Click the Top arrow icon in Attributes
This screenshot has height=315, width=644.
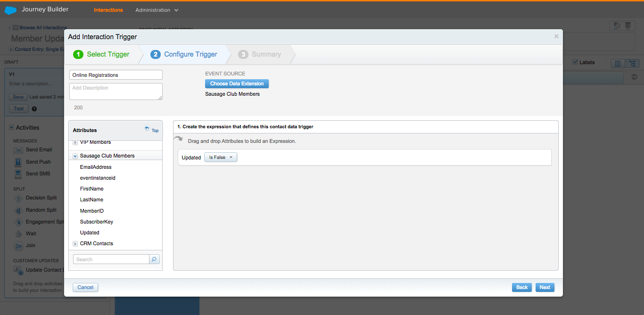147,128
